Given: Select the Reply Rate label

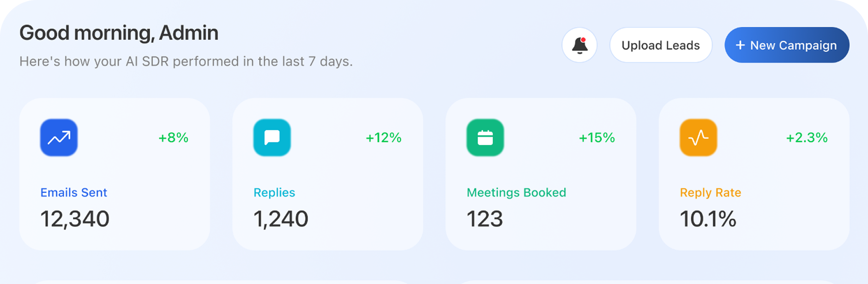Looking at the screenshot, I should (711, 192).
